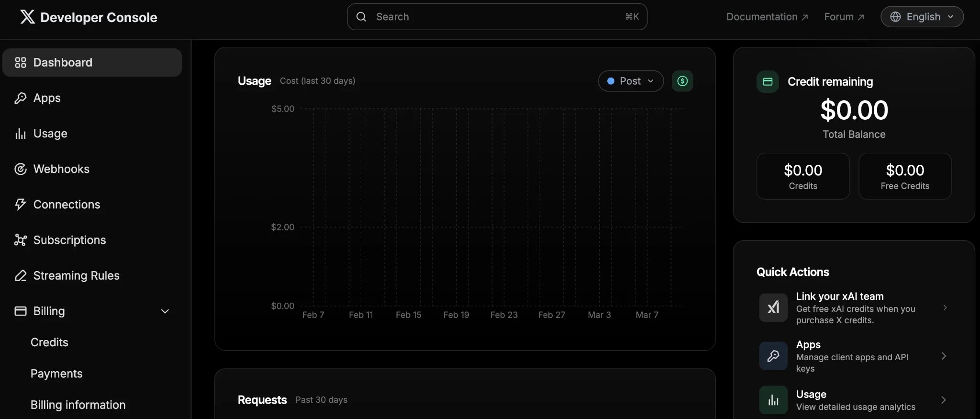Click chevron on Apps quick action
The image size is (980, 419).
pyautogui.click(x=944, y=356)
